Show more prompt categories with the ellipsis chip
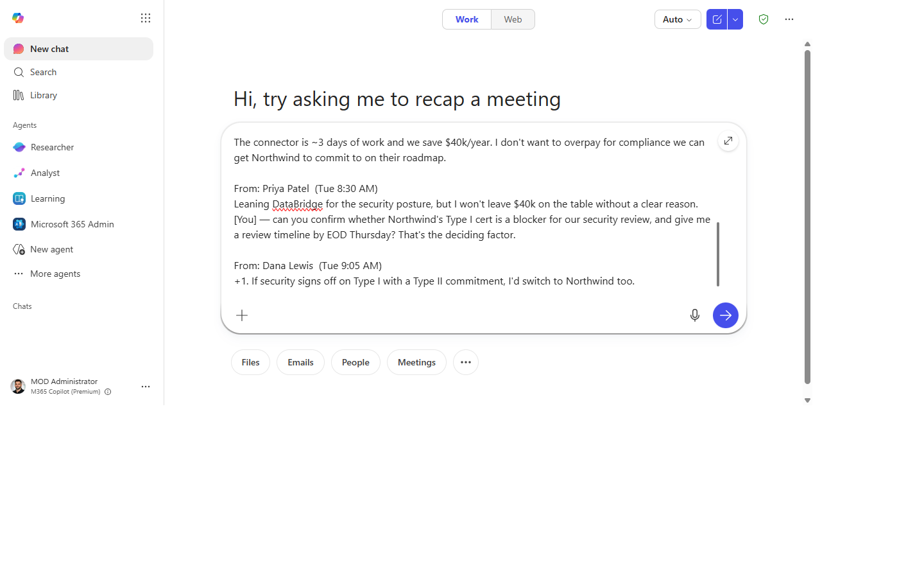Viewport: 924px width, 578px height. [x=466, y=362]
